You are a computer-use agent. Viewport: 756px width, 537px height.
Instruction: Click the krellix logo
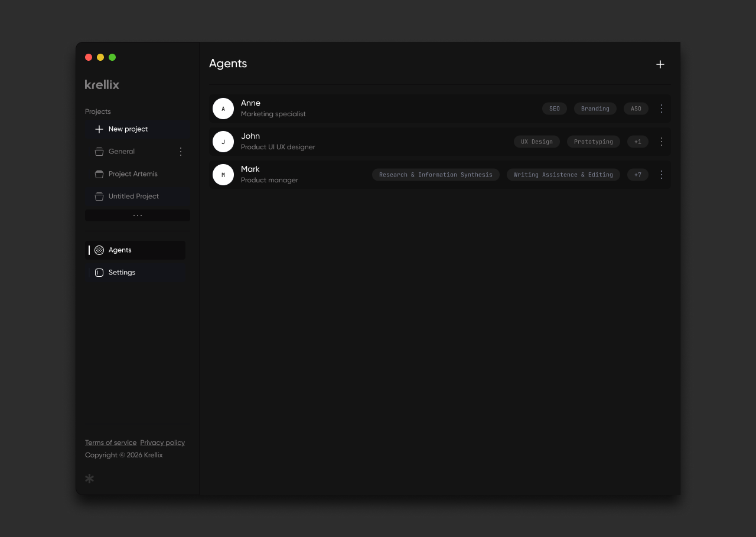pyautogui.click(x=102, y=84)
